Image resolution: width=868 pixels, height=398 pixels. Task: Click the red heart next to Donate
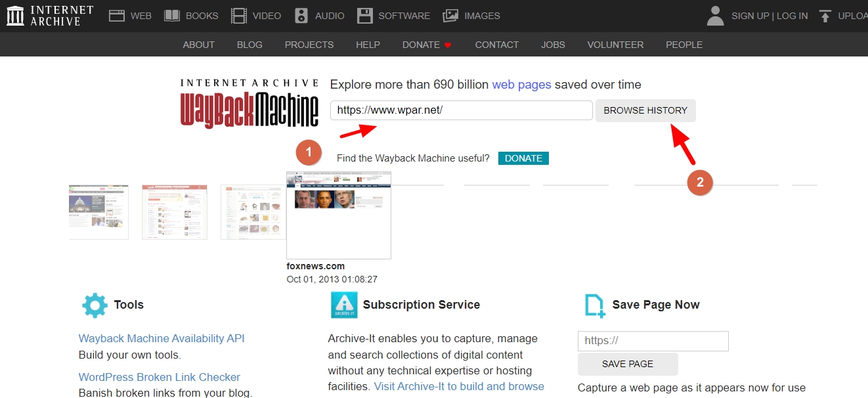click(448, 45)
